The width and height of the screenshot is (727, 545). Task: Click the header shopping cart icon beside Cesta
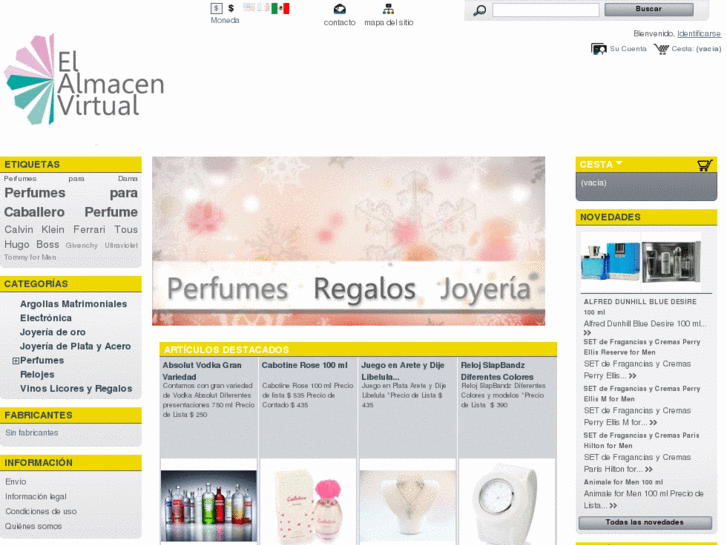coord(661,49)
